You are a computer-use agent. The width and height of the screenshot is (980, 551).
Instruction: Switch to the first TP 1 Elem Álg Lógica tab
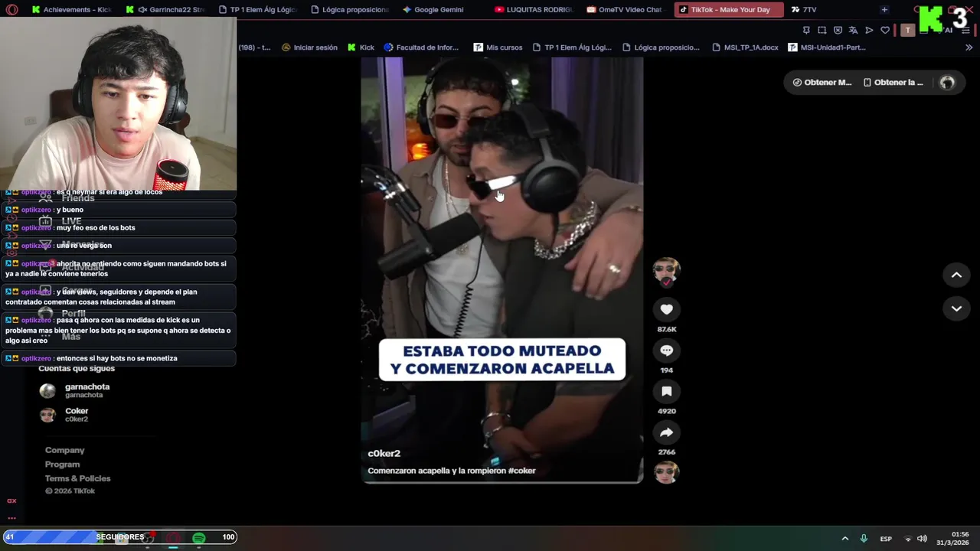point(258,10)
